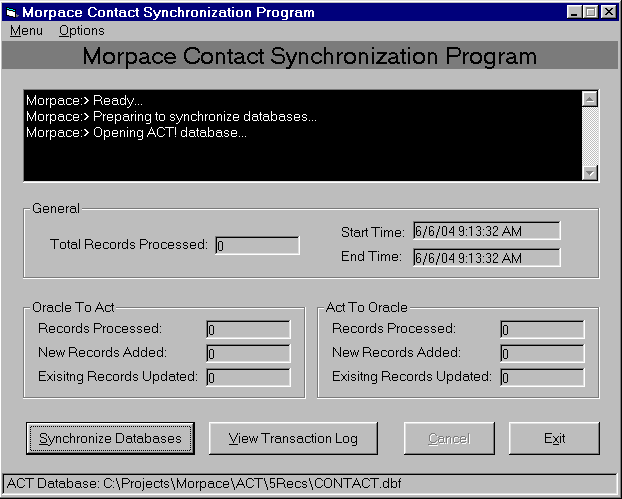
Task: Click the Start Time field
Action: coord(487,231)
